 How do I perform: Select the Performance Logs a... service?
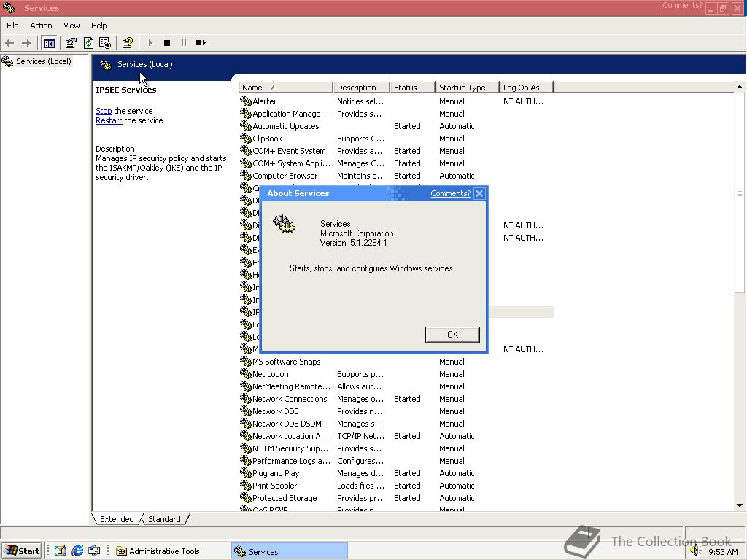(x=396, y=461)
